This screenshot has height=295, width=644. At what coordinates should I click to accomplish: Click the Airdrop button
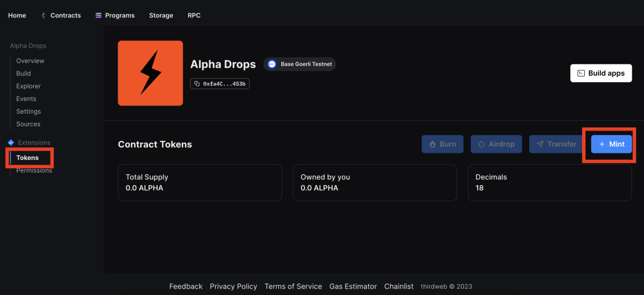point(496,144)
